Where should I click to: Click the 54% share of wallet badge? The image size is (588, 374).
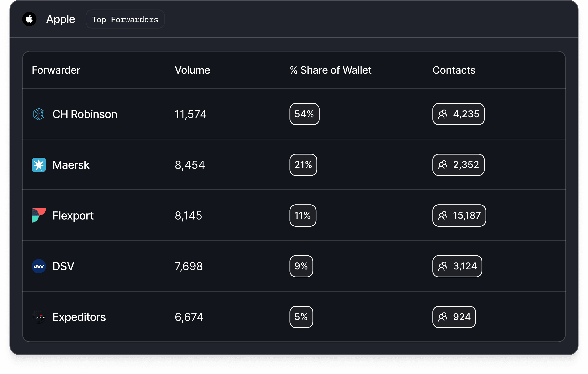(x=304, y=114)
